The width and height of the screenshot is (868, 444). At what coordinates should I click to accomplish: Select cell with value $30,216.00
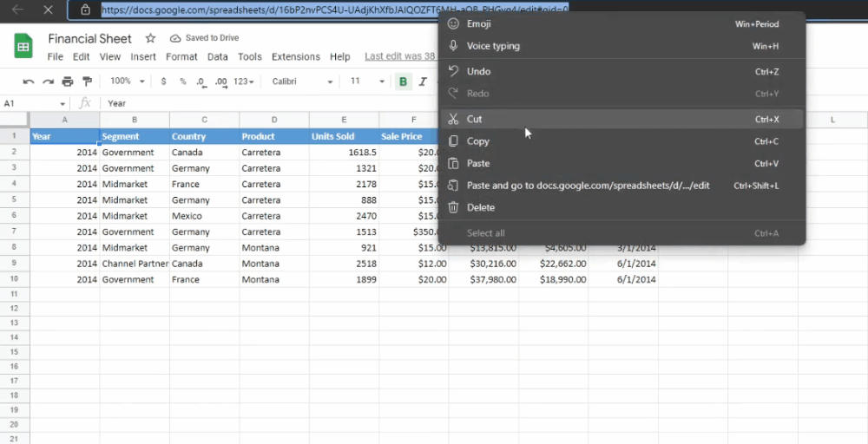(x=483, y=264)
